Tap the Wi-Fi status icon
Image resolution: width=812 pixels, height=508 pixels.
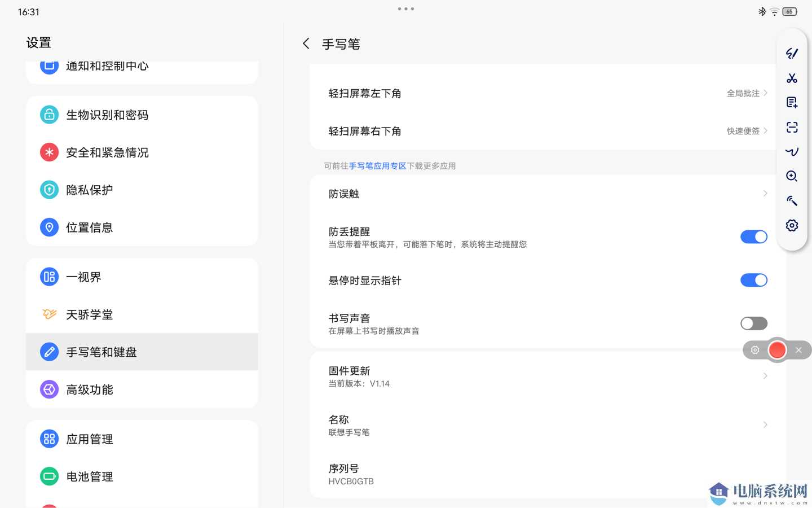[x=774, y=11]
